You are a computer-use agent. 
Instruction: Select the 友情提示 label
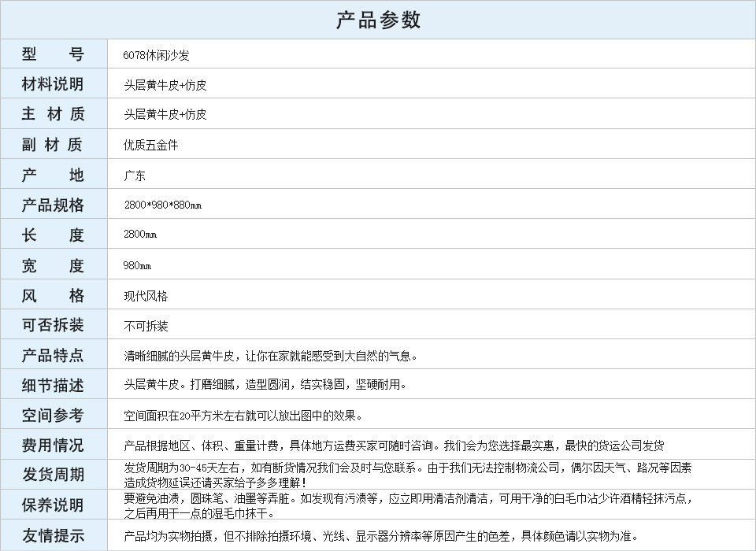53,535
